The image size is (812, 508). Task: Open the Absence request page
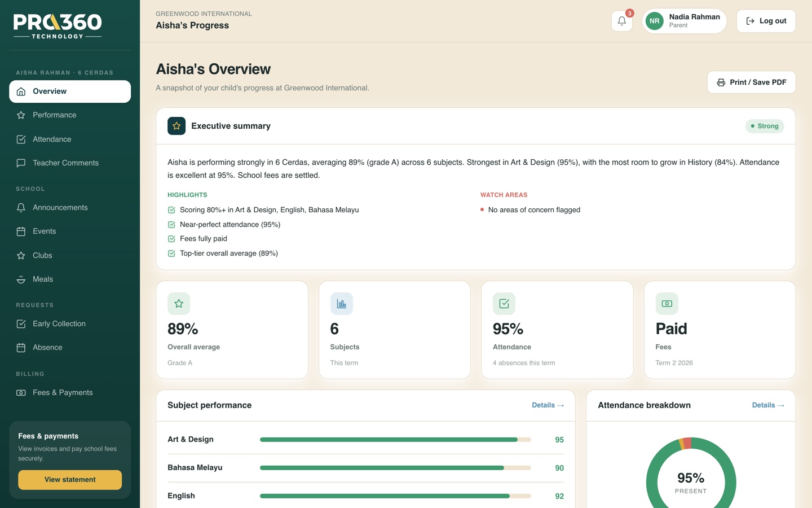coord(70,348)
